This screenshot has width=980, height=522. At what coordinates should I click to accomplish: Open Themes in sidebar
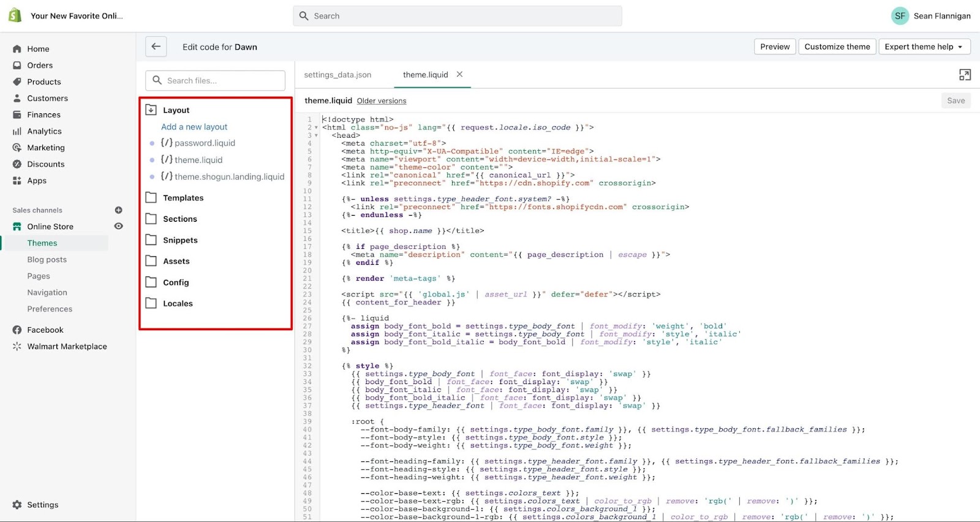click(42, 243)
